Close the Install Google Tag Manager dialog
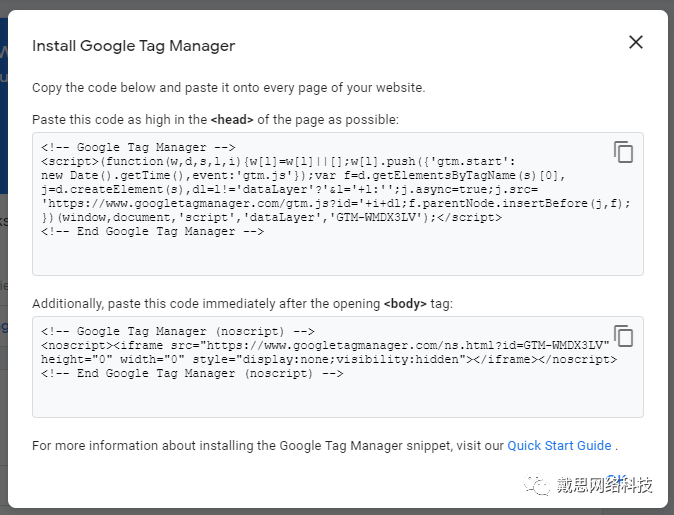The height and width of the screenshot is (515, 674). point(636,42)
